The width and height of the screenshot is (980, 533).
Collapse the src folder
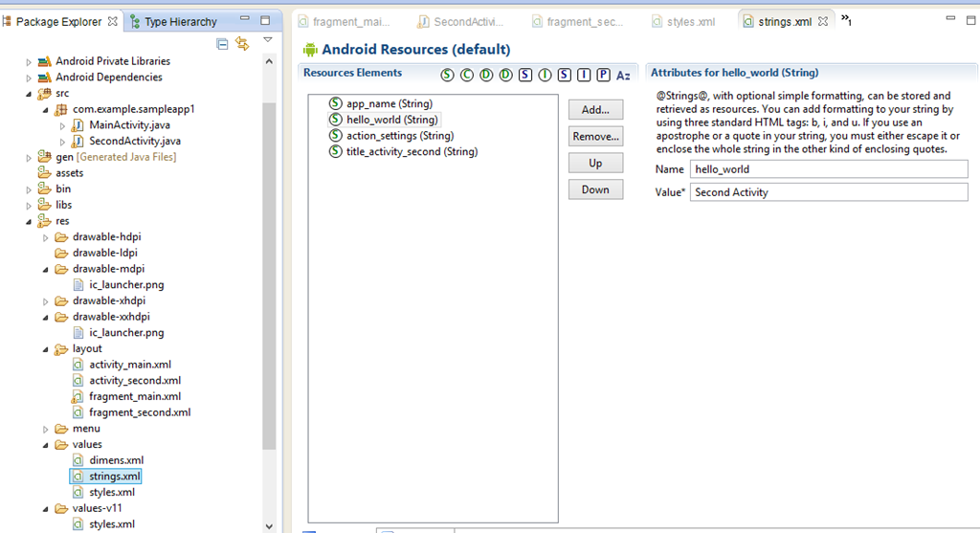pyautogui.click(x=28, y=94)
